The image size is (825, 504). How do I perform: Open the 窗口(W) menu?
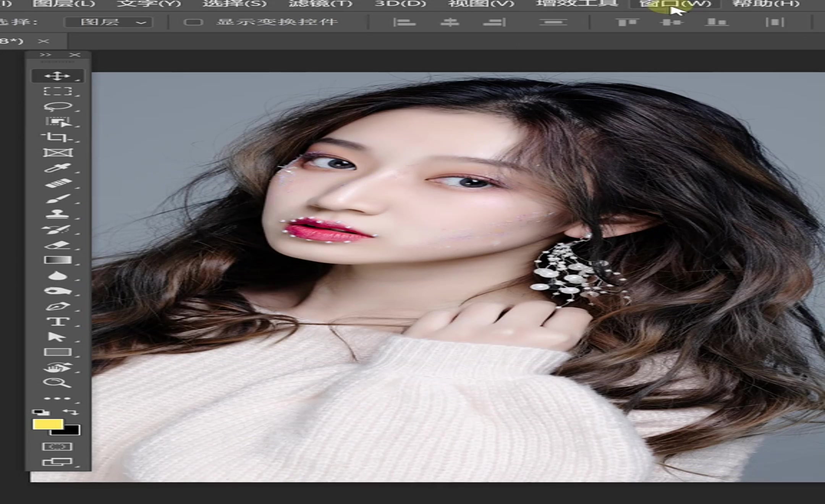675,4
